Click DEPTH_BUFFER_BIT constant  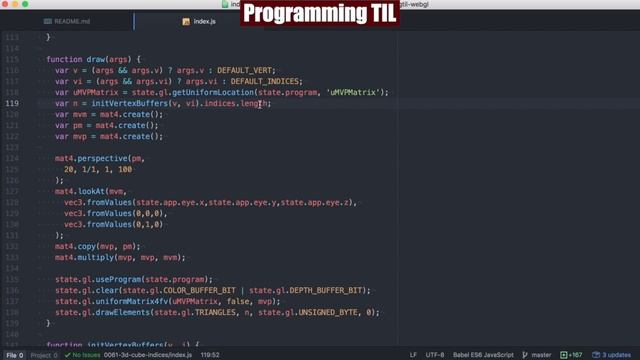325,291
